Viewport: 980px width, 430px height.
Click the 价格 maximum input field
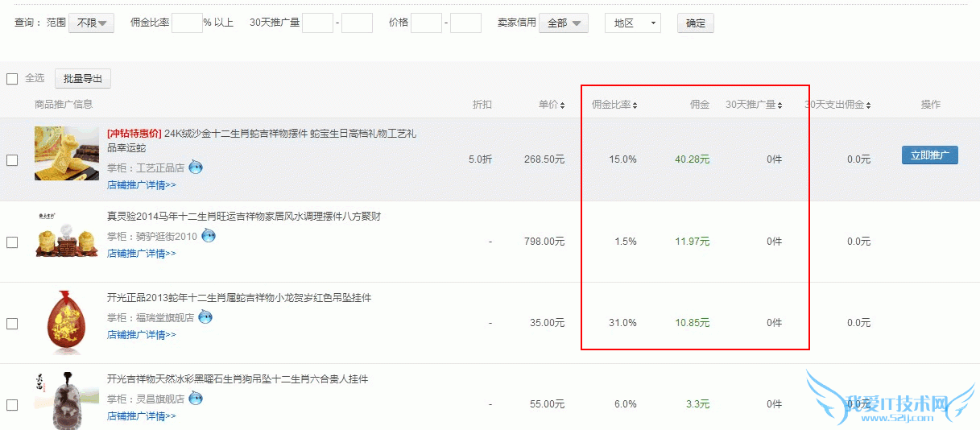465,23
